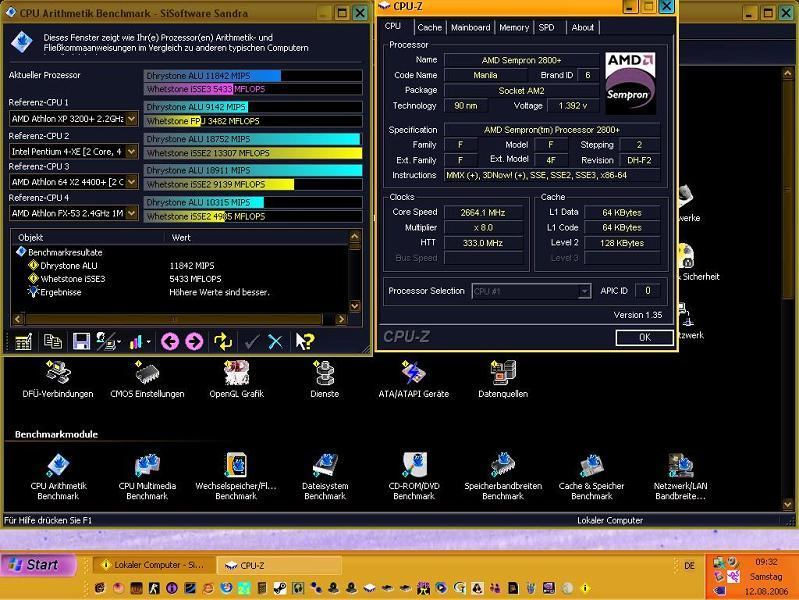The height and width of the screenshot is (600, 799).
Task: Open the Referenz-CPU 1 Athlon XP dropdown
Action: pyautogui.click(x=131, y=119)
